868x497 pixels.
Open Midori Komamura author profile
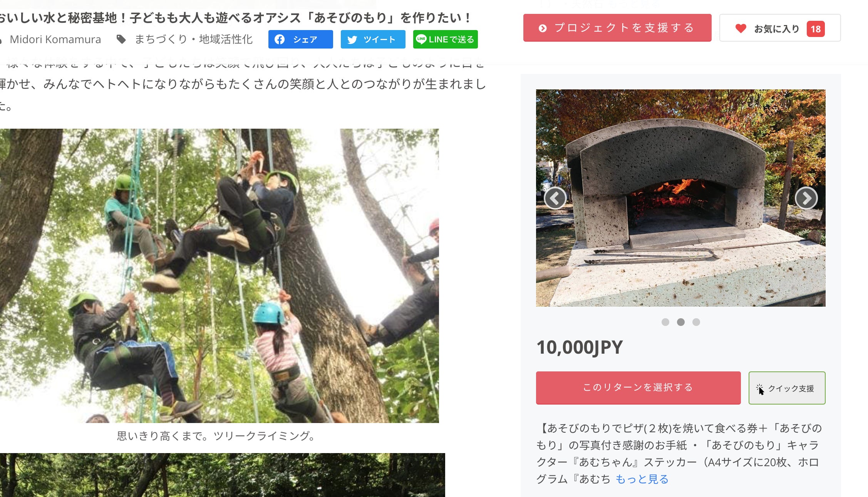(x=55, y=39)
